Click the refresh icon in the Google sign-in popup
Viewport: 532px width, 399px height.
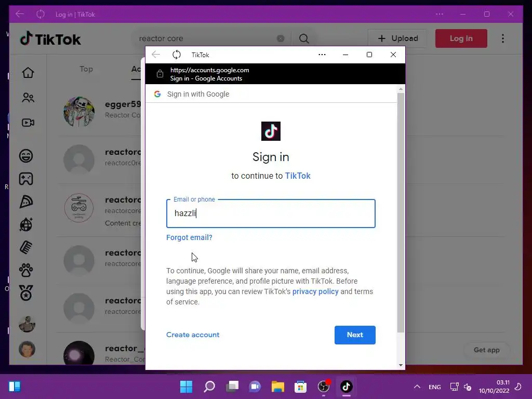tap(177, 55)
